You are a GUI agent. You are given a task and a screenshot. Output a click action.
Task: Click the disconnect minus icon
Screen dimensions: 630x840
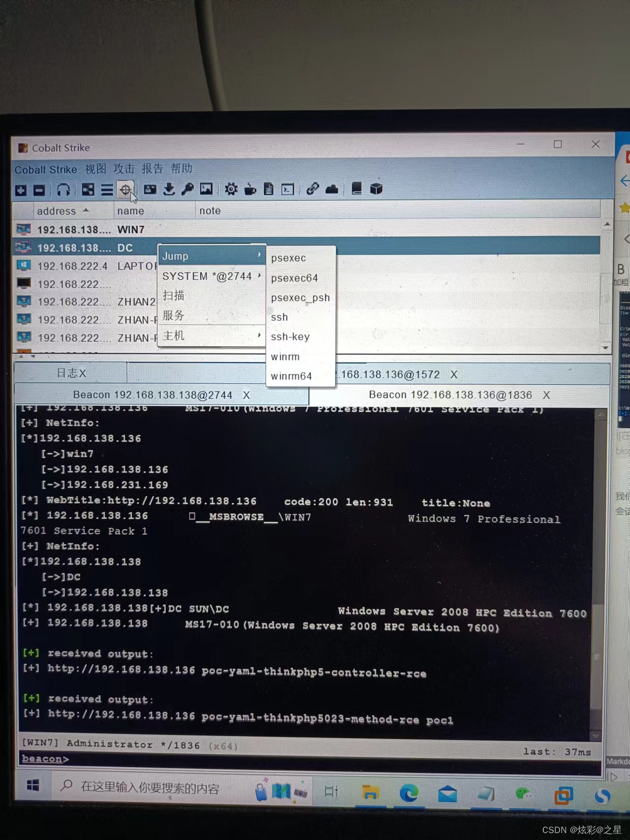(39, 190)
